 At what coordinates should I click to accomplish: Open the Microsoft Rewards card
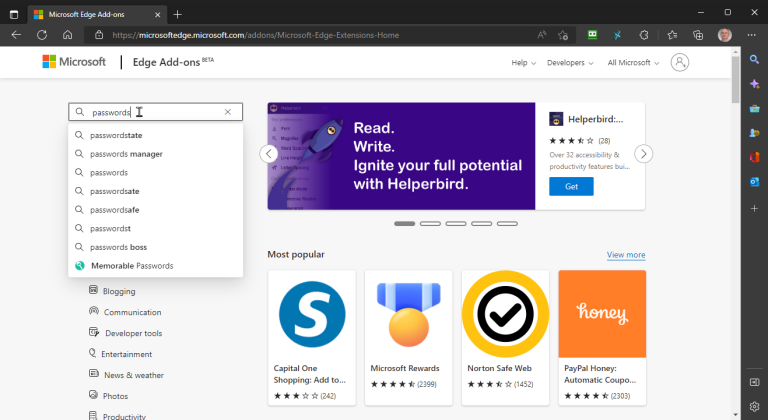(x=408, y=338)
